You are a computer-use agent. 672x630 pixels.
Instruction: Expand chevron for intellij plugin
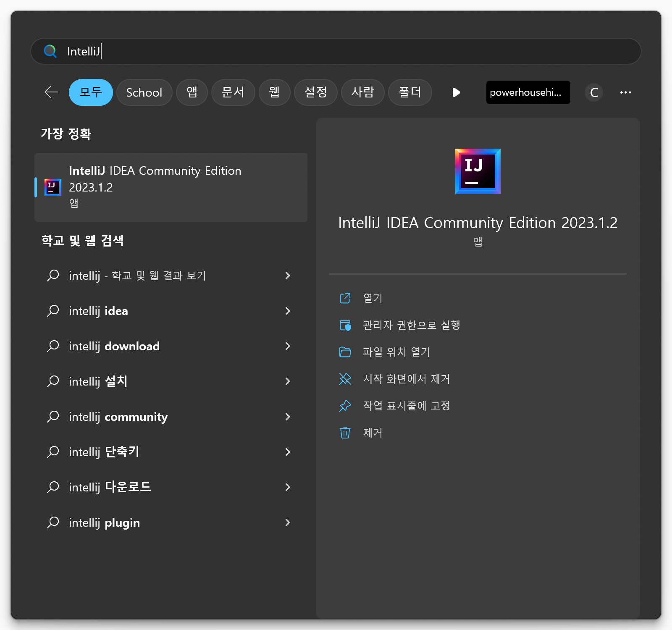(x=288, y=522)
